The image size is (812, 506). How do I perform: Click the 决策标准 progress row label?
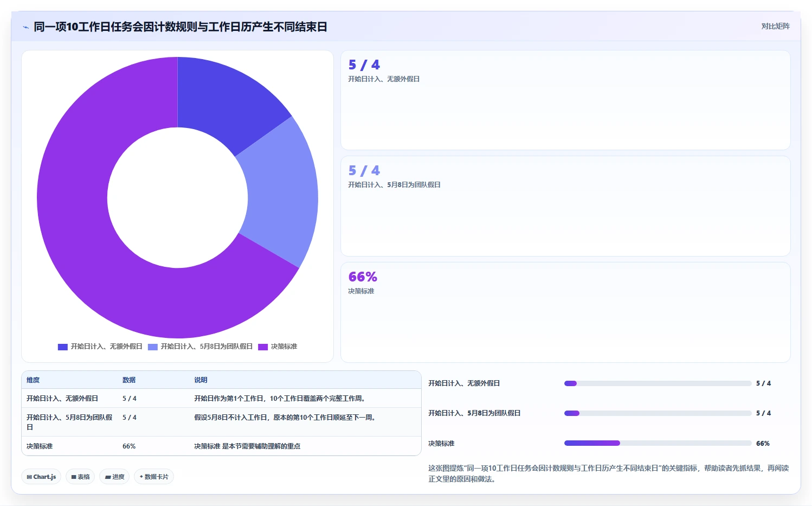(x=441, y=444)
